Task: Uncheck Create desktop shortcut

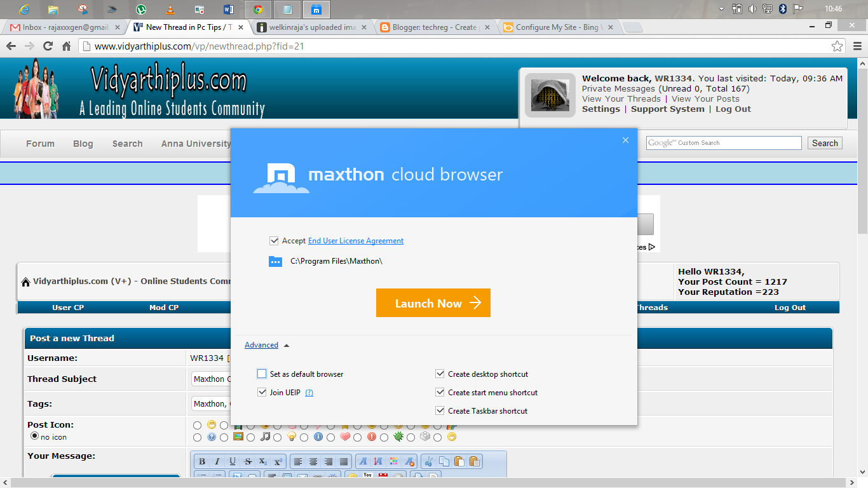Action: point(440,374)
